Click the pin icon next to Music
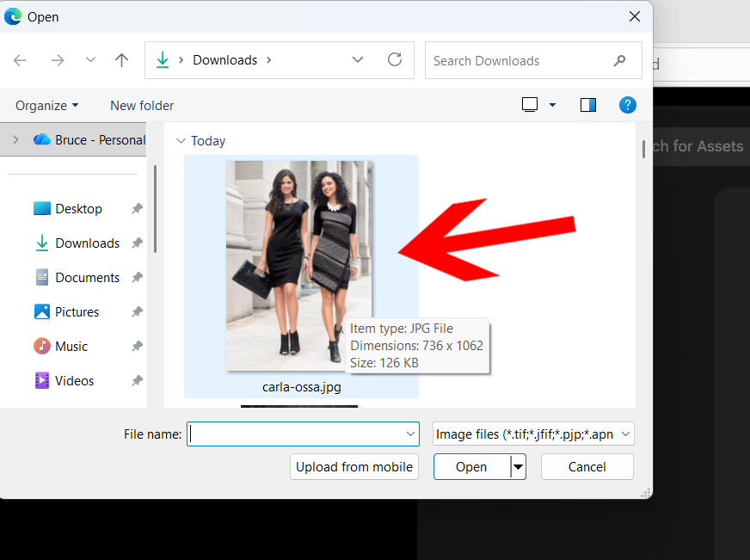 tap(138, 346)
